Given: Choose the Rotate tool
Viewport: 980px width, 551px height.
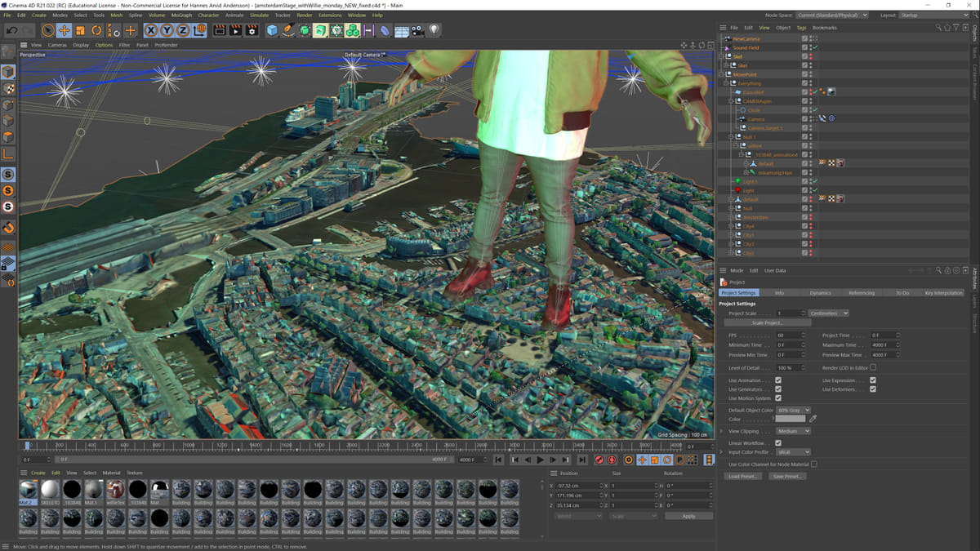Looking at the screenshot, I should coord(96,30).
